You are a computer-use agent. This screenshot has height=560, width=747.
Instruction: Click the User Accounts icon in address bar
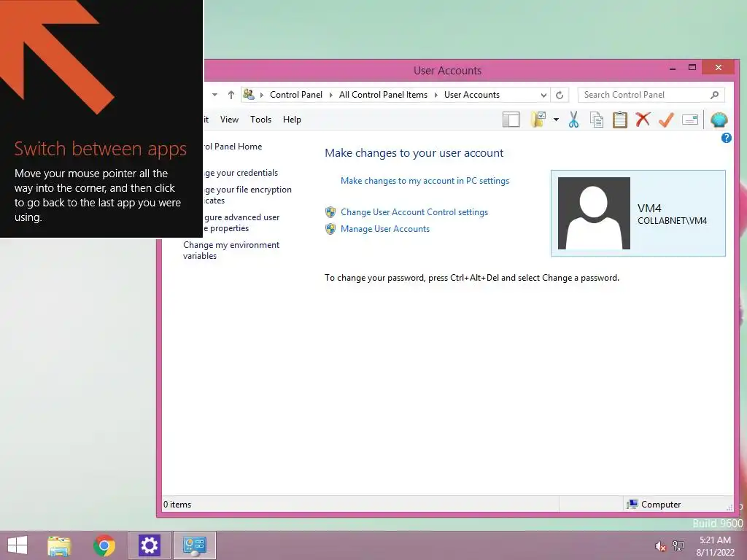point(249,94)
